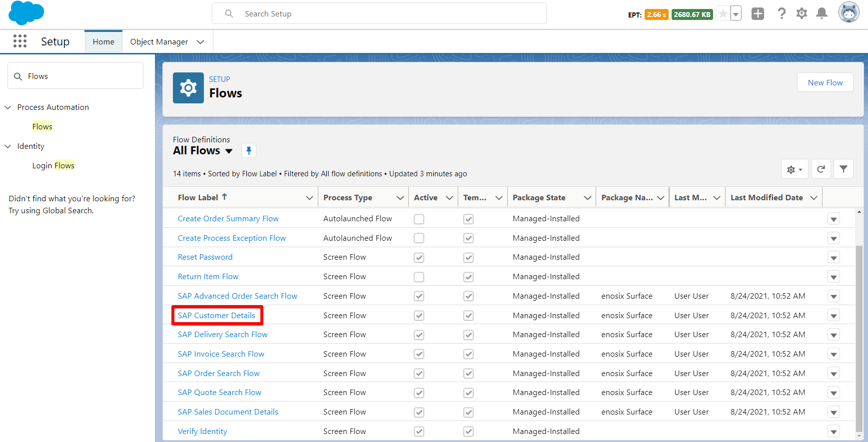
Task: Focus the Quick Find box containing Flows
Action: [x=75, y=76]
